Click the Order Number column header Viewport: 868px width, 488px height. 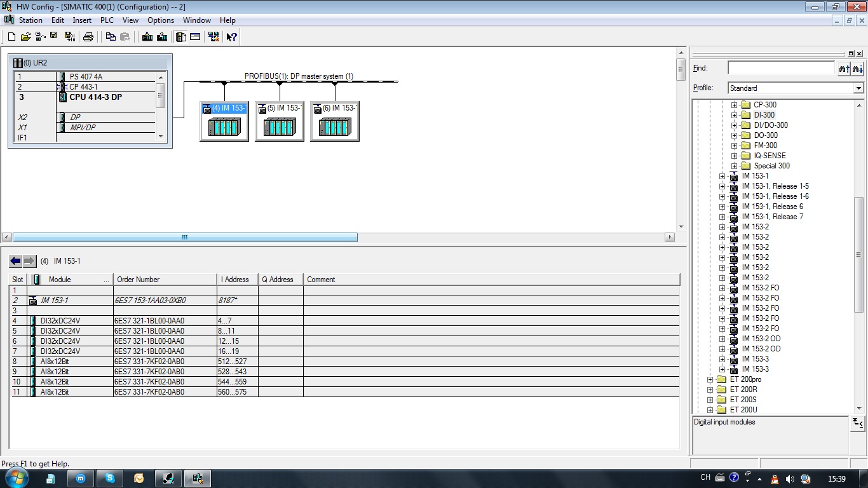pyautogui.click(x=165, y=280)
